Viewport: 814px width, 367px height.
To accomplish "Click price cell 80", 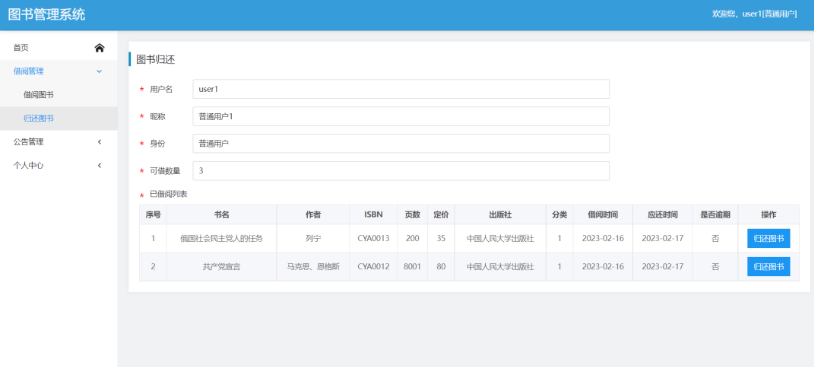I will pos(441,267).
